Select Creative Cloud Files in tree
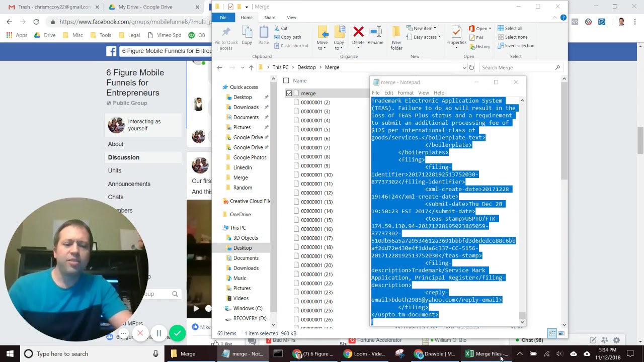Screen dimensions: 644x362 coord(250,201)
